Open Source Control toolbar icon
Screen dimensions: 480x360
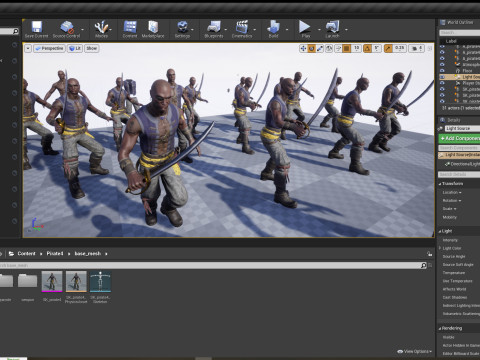point(67,27)
